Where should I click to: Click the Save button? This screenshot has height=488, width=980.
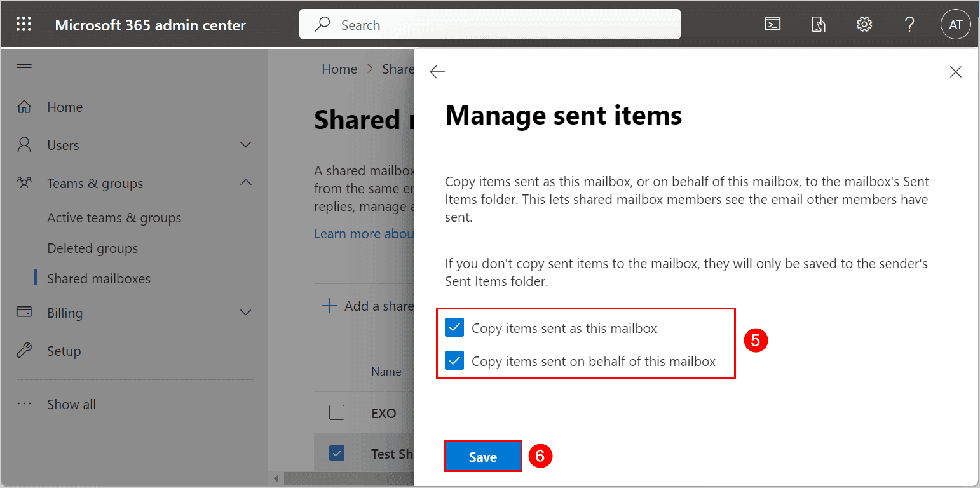coord(482,457)
